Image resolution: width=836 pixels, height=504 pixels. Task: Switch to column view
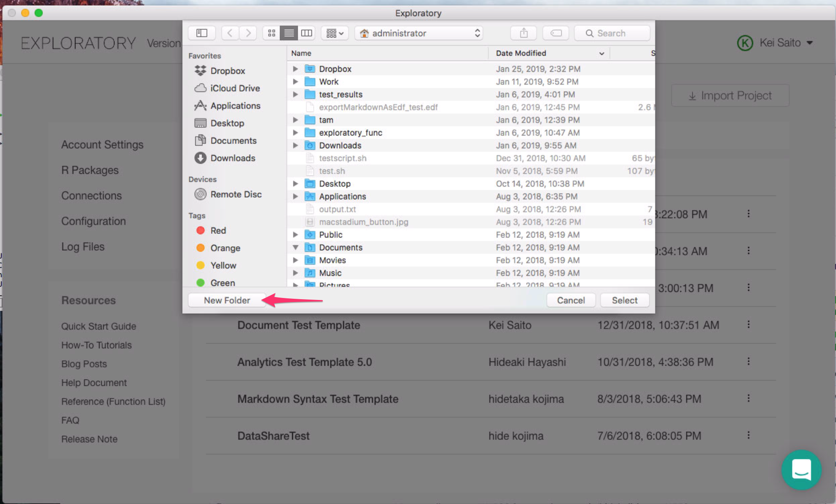coord(307,33)
